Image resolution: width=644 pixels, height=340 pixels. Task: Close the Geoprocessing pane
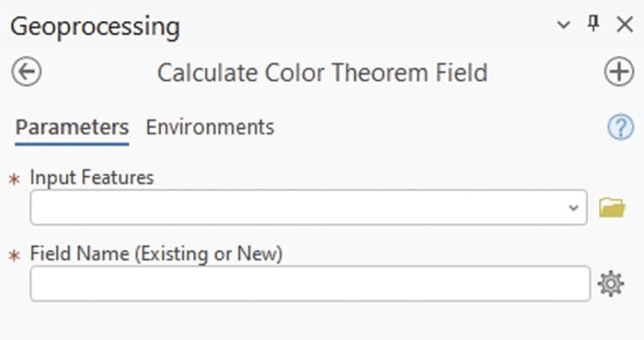(x=624, y=25)
